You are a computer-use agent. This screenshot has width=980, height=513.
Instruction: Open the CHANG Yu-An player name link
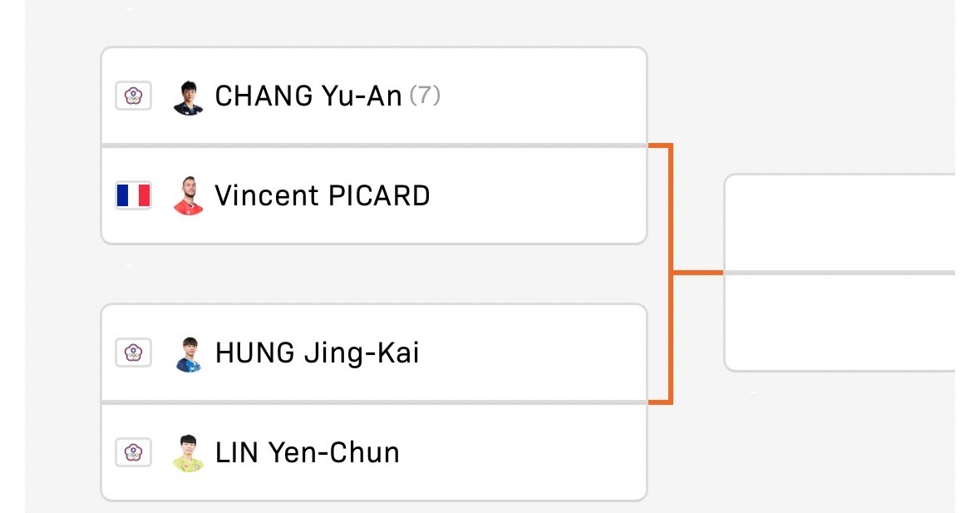point(308,96)
